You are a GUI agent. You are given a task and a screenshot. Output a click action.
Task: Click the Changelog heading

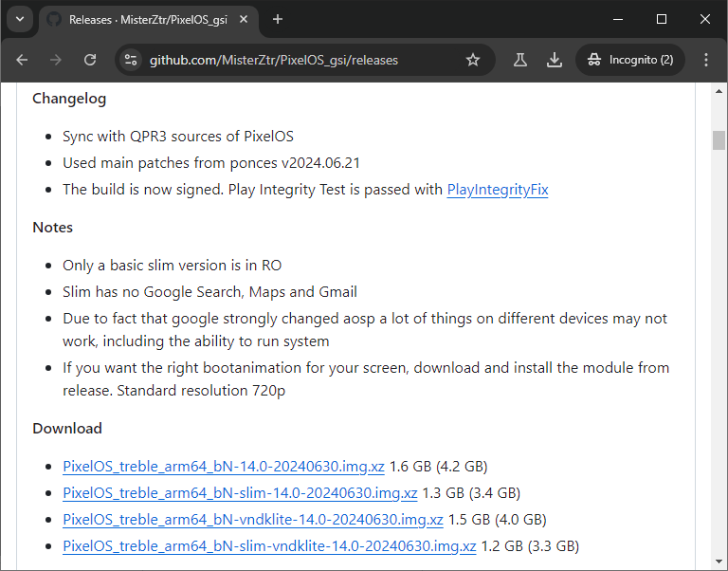click(69, 99)
